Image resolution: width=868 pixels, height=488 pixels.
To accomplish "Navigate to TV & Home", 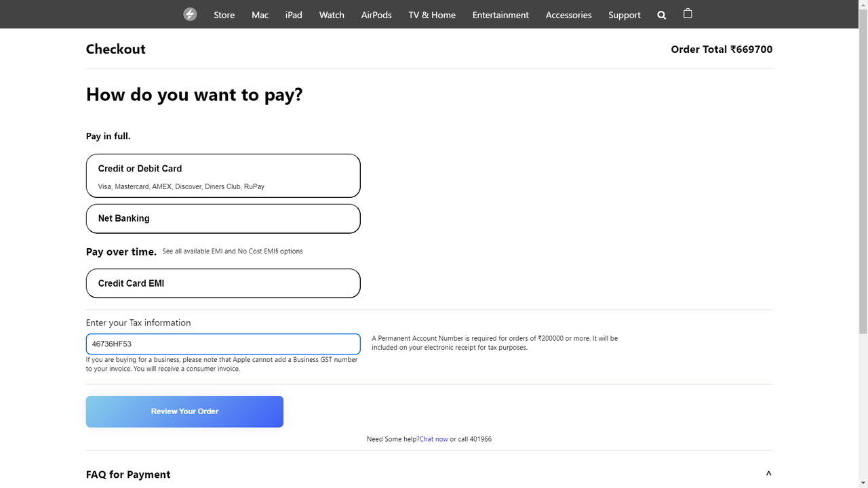I will pyautogui.click(x=432, y=15).
